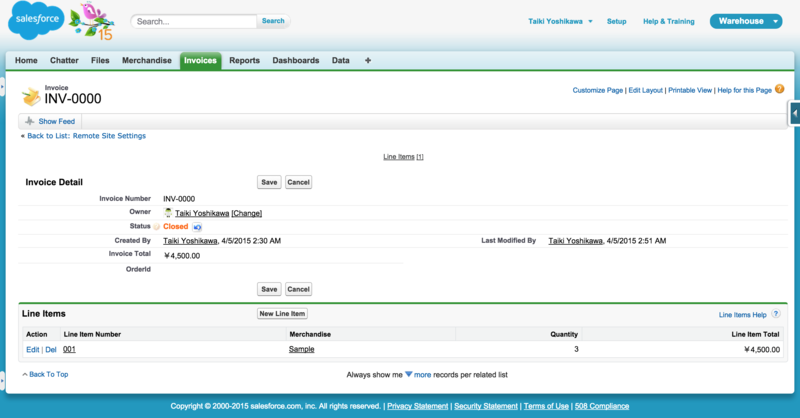Click the Back To Top arrow icon
This screenshot has width=800, height=418.
[24, 374]
